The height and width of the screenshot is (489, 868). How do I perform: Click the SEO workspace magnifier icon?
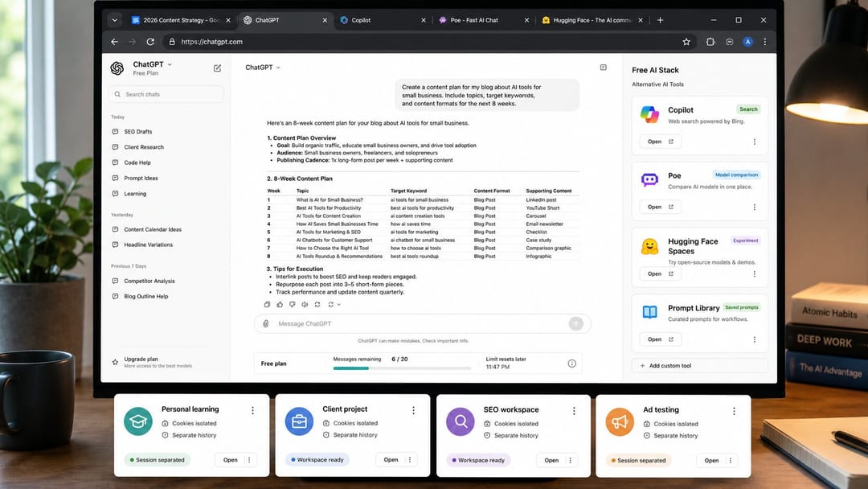click(461, 422)
